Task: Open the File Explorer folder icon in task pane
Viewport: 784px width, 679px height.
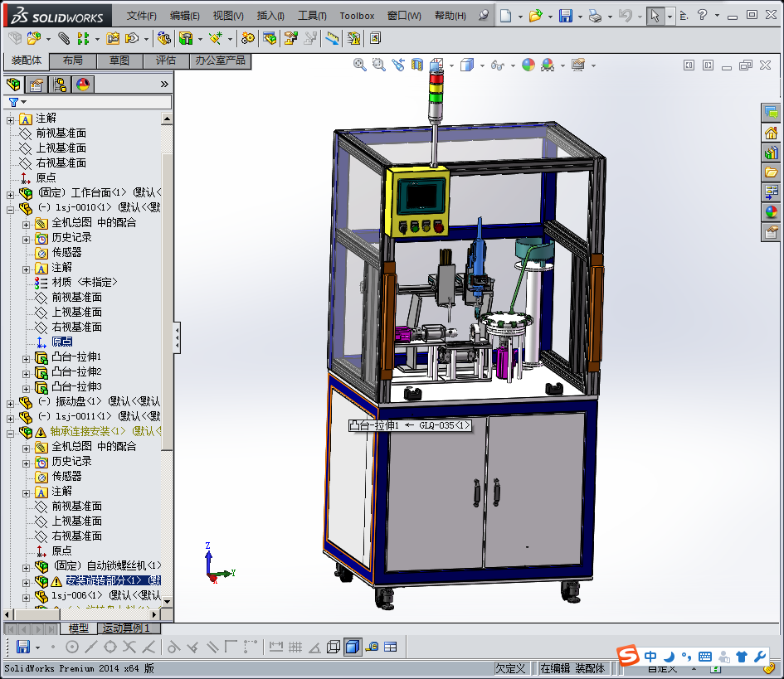Action: [771, 172]
